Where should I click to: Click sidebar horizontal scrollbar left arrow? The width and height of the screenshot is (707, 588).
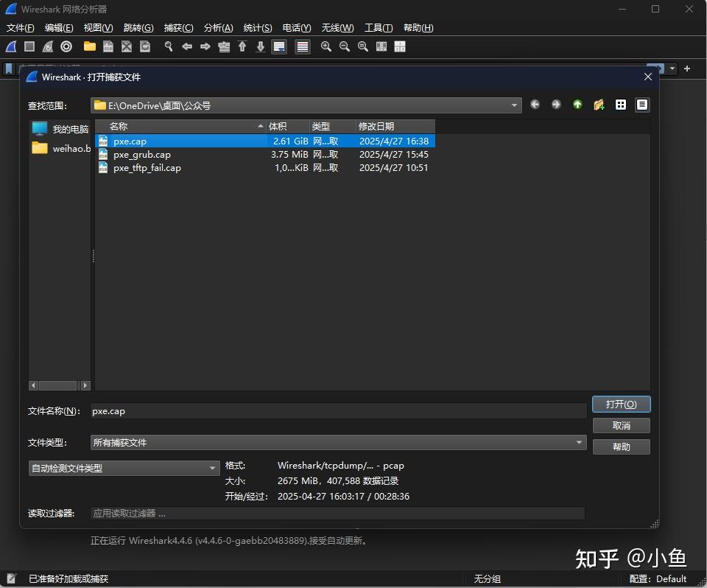click(33, 385)
